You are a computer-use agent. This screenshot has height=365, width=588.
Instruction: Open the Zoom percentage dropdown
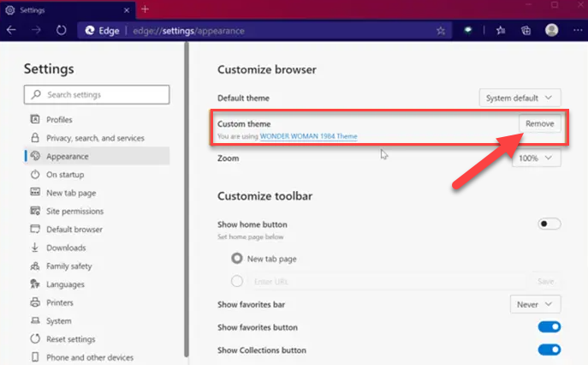point(536,159)
